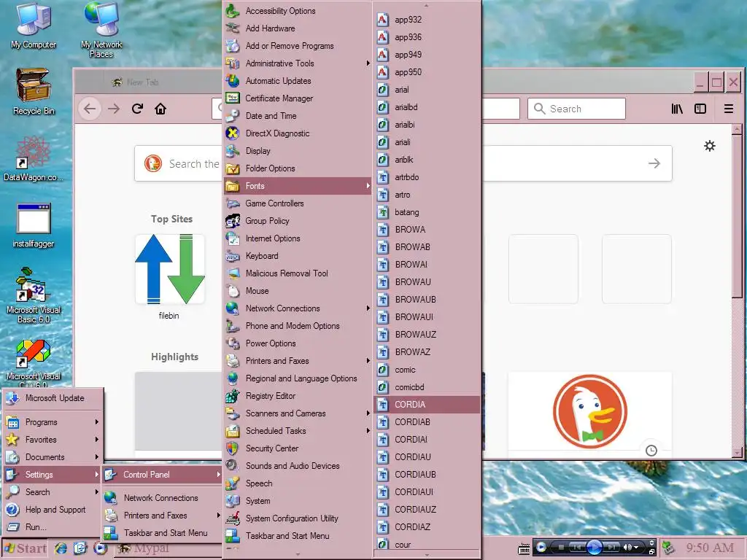
Task: Open the browser hamburger menu
Action: click(x=729, y=109)
